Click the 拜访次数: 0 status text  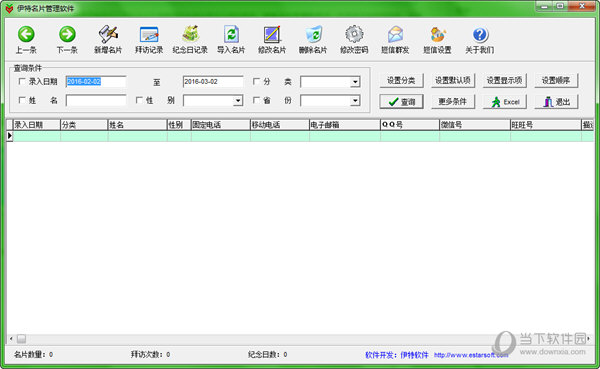[150, 354]
